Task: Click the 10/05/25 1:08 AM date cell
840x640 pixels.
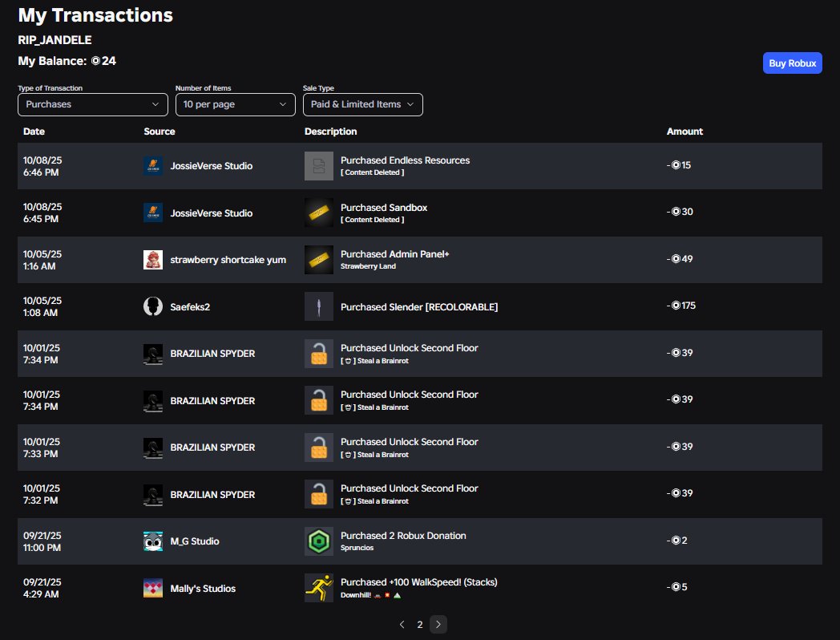Action: click(42, 306)
